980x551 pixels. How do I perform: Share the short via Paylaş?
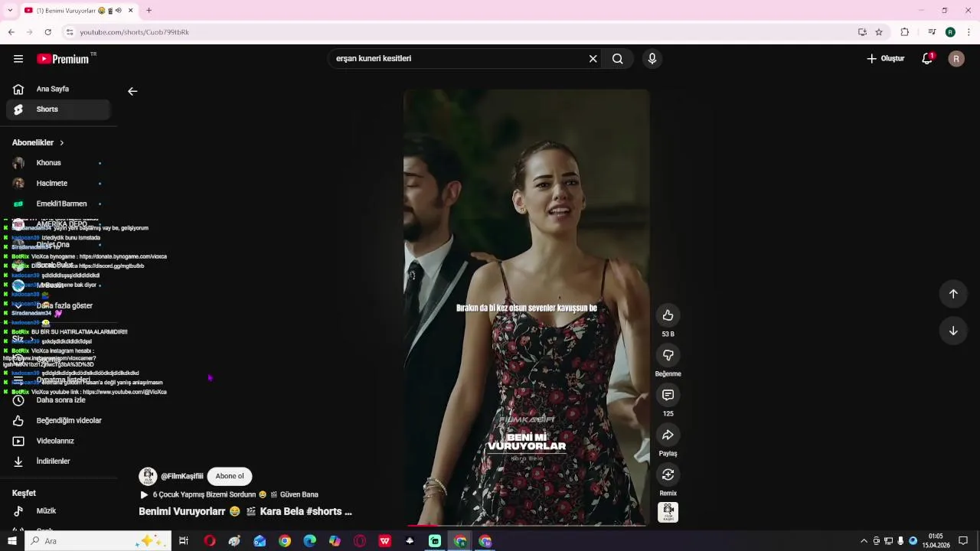668,435
